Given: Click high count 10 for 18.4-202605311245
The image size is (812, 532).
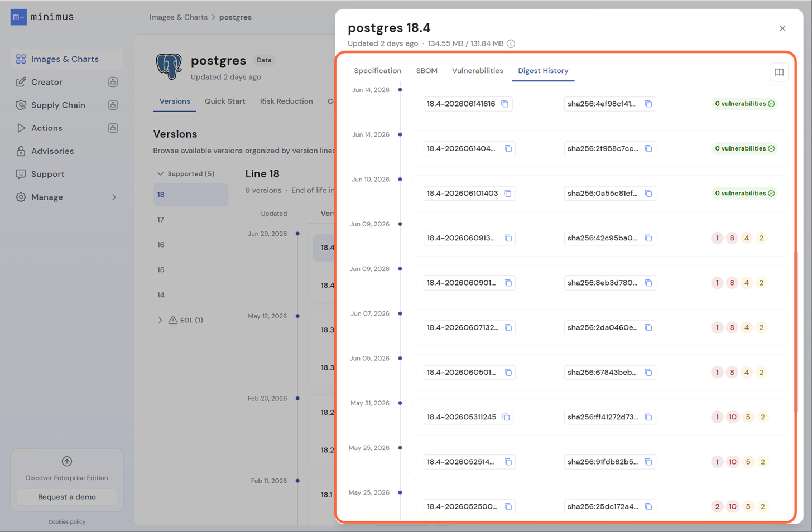Looking at the screenshot, I should (733, 417).
